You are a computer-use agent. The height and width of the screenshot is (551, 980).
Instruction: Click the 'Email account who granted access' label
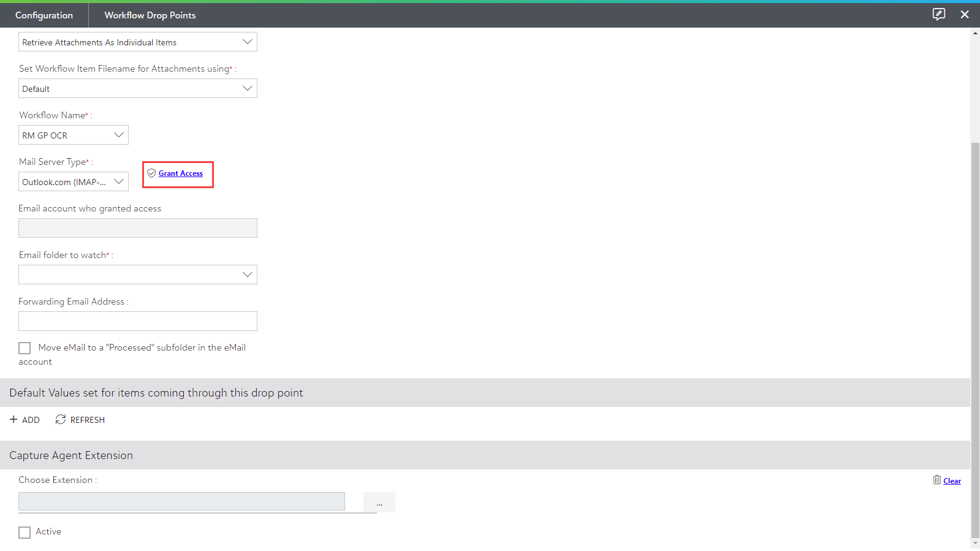point(90,208)
